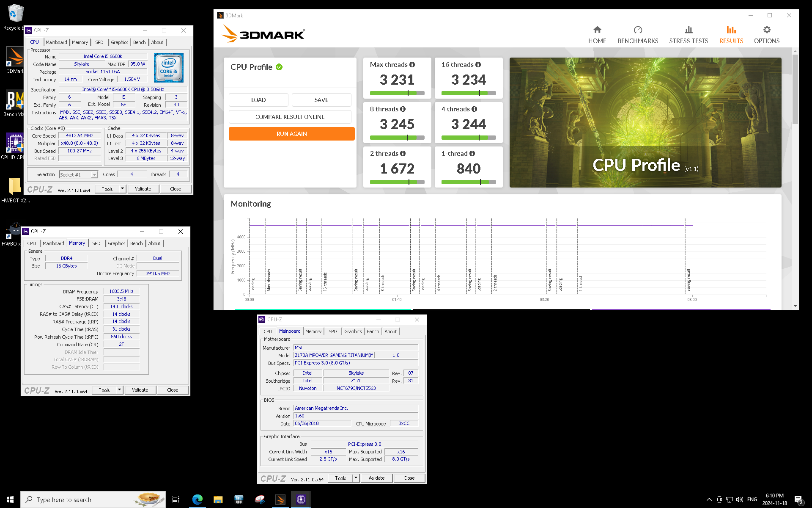812x508 pixels.
Task: Click BIOS Date value 06/26/2018
Action: (x=322, y=423)
